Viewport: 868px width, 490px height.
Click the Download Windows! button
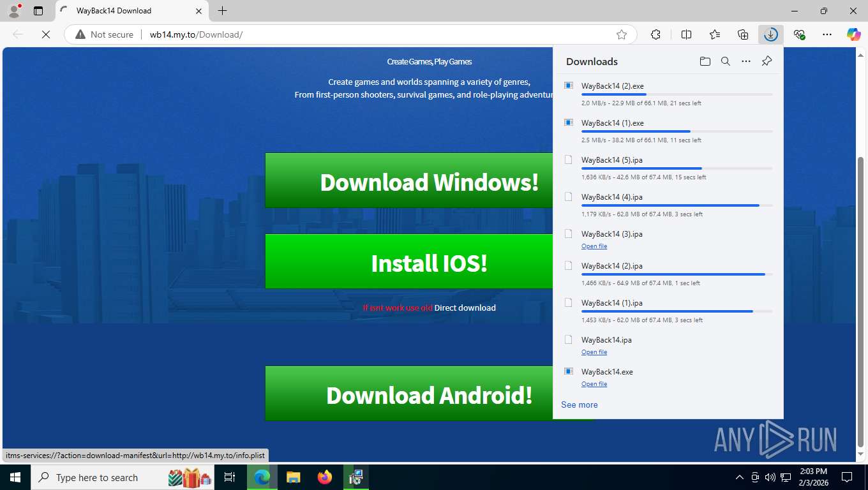(409, 181)
